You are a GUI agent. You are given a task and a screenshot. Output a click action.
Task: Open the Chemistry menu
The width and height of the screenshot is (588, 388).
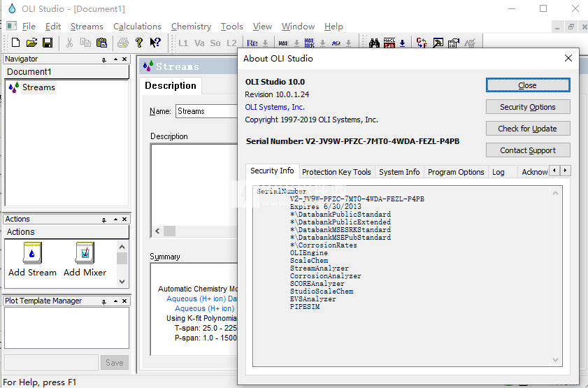click(191, 27)
